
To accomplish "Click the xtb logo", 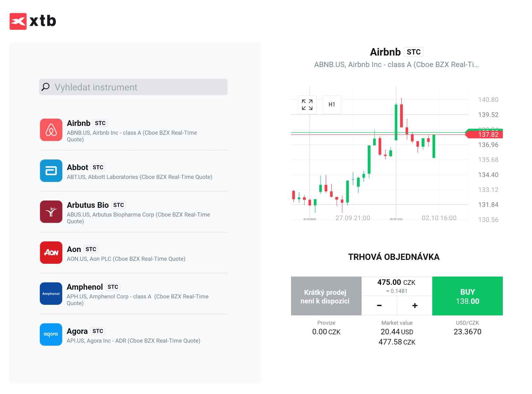I will [x=33, y=21].
